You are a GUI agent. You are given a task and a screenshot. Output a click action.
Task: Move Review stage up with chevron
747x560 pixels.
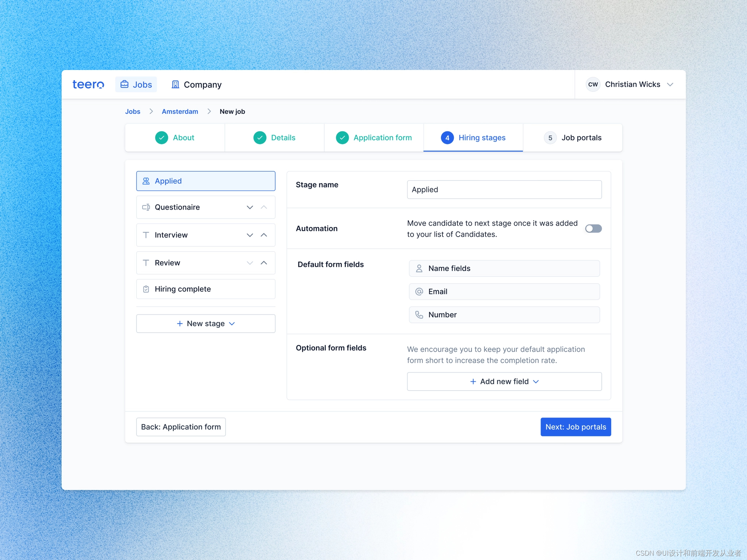tap(264, 263)
